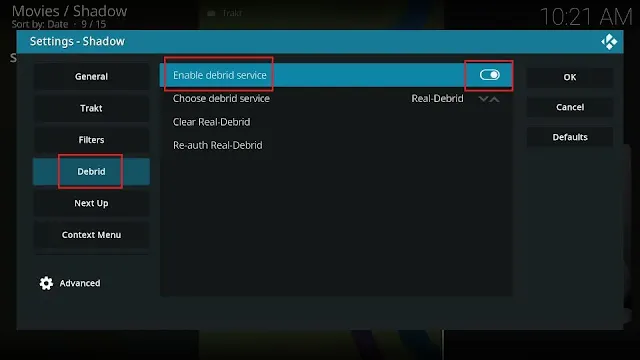
Task: Click the Enable debrid service label
Action: tap(220, 75)
